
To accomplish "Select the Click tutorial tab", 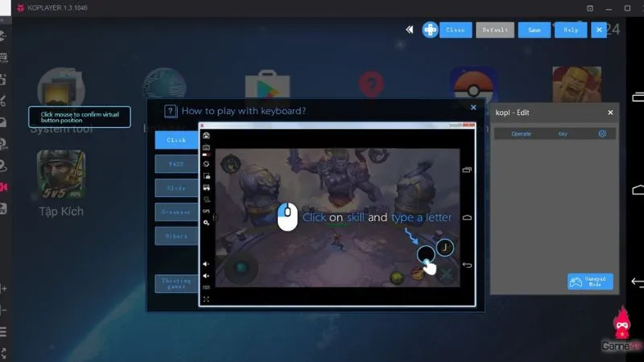I will point(176,140).
